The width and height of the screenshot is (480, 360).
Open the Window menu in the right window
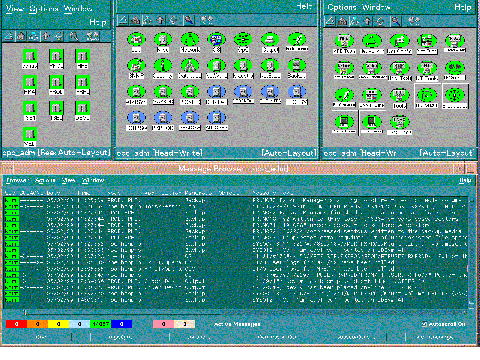pyautogui.click(x=376, y=7)
